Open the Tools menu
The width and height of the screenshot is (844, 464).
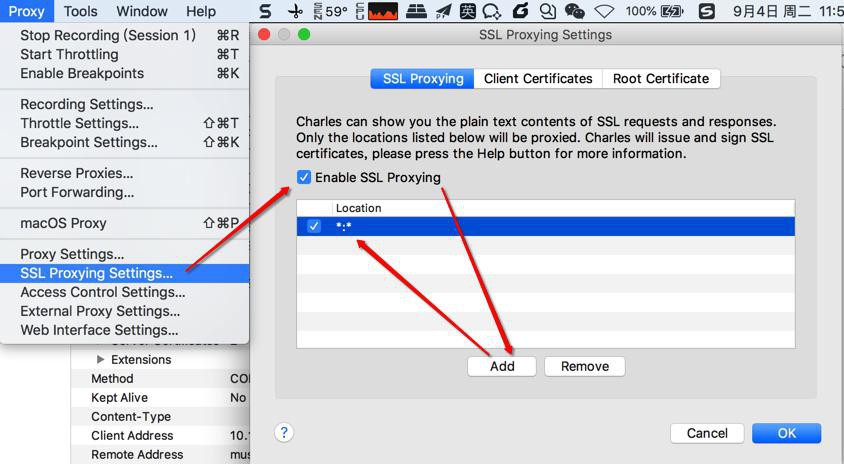pos(80,11)
